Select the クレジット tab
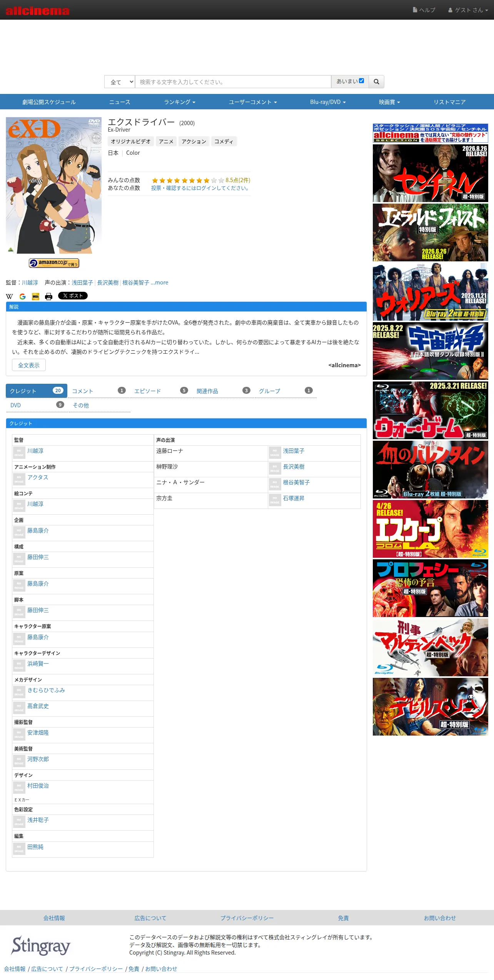The height and width of the screenshot is (980, 494). coord(37,391)
